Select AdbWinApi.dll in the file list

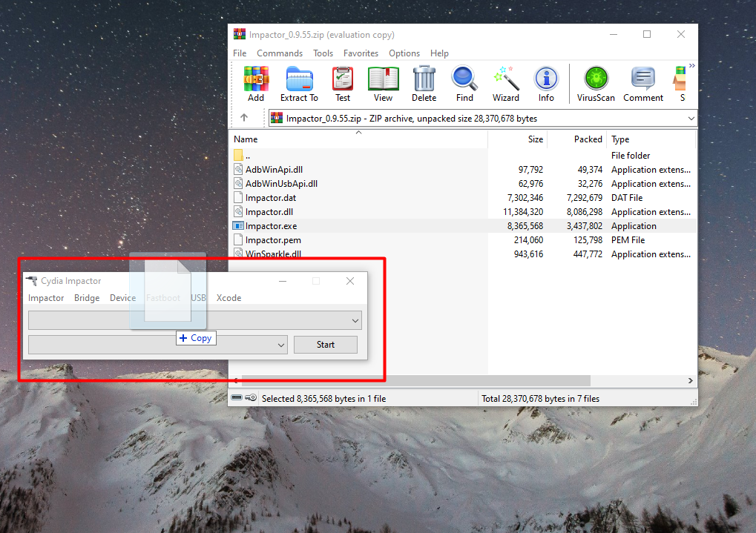[x=463, y=170]
